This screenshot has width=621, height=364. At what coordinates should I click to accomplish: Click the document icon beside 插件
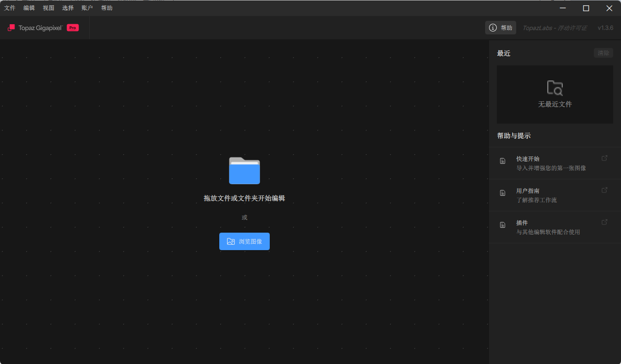coord(503,225)
